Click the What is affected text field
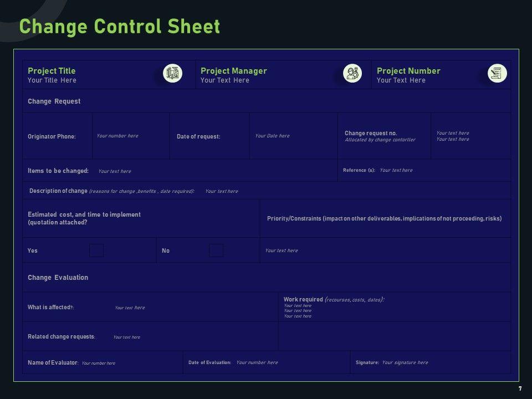The width and height of the screenshot is (532, 399). (x=130, y=308)
